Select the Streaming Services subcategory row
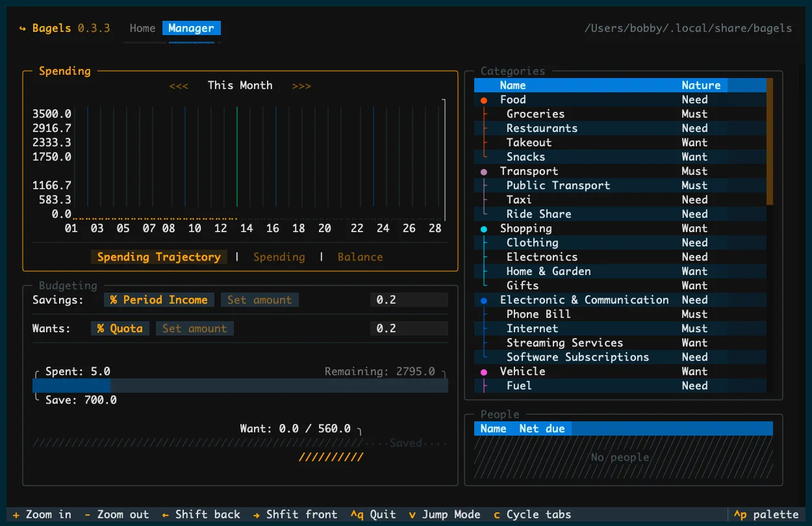Screen dimensions: 812x526 [x=565, y=343]
